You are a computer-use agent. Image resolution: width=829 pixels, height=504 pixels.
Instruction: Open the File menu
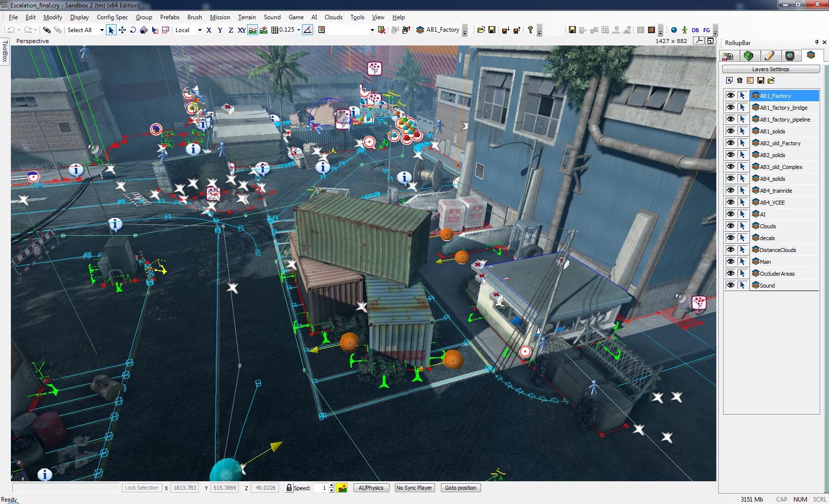click(x=13, y=17)
